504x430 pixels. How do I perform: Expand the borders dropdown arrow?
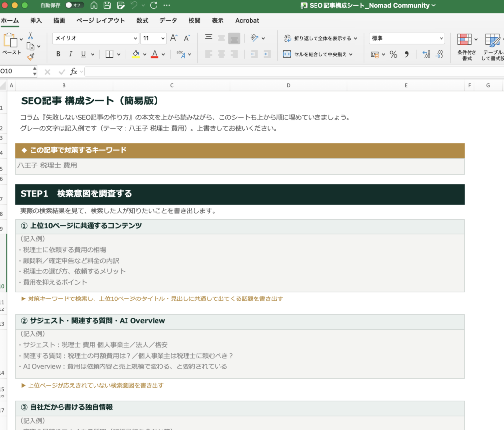click(x=119, y=54)
